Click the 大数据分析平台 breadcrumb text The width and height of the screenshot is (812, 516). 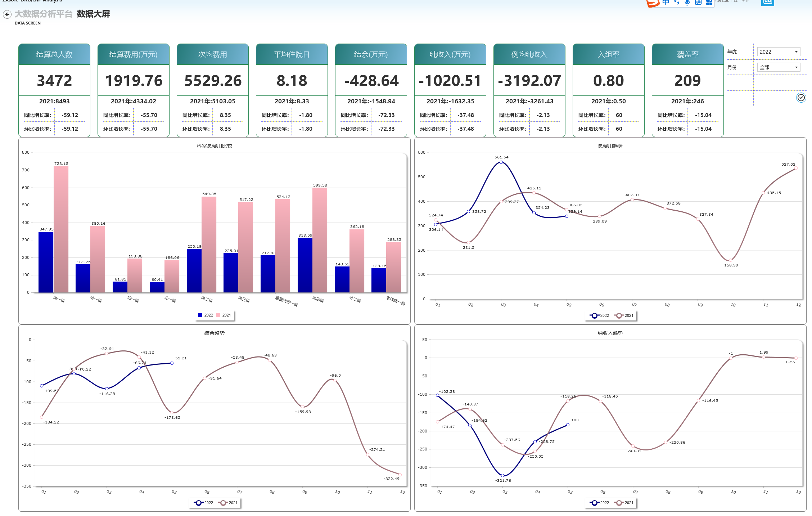44,14
